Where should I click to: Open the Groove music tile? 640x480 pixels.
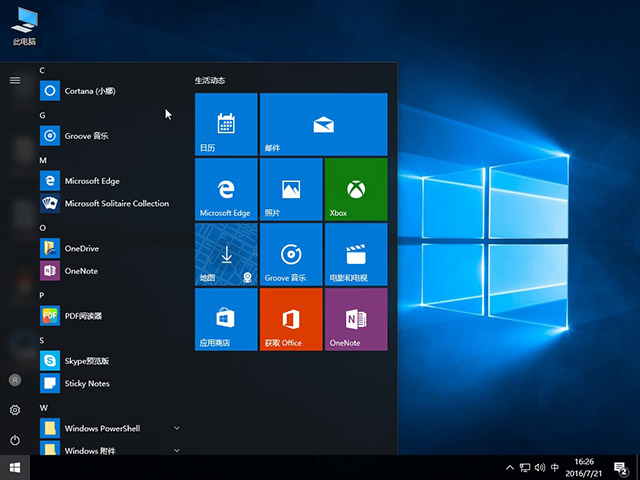(x=291, y=254)
